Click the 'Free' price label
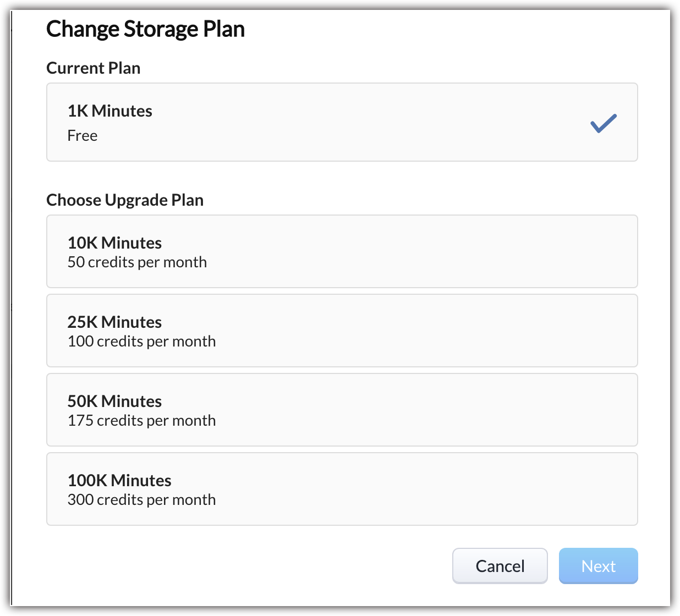This screenshot has height=616, width=680. (83, 136)
